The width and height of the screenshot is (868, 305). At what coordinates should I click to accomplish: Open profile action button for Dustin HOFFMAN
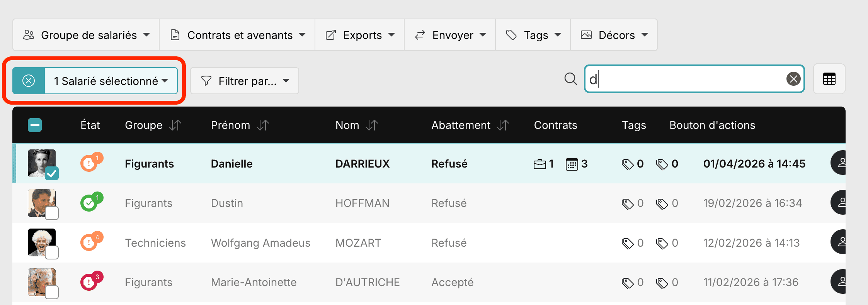point(838,202)
